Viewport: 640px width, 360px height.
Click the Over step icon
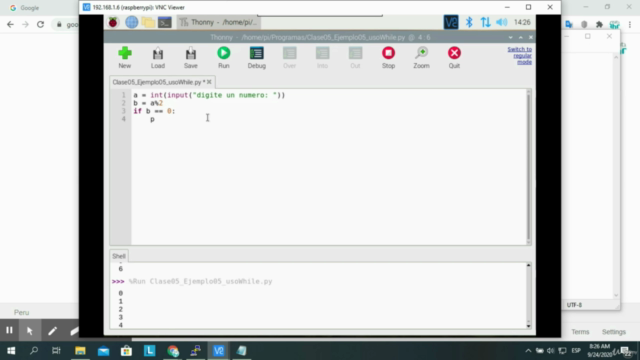coord(289,57)
